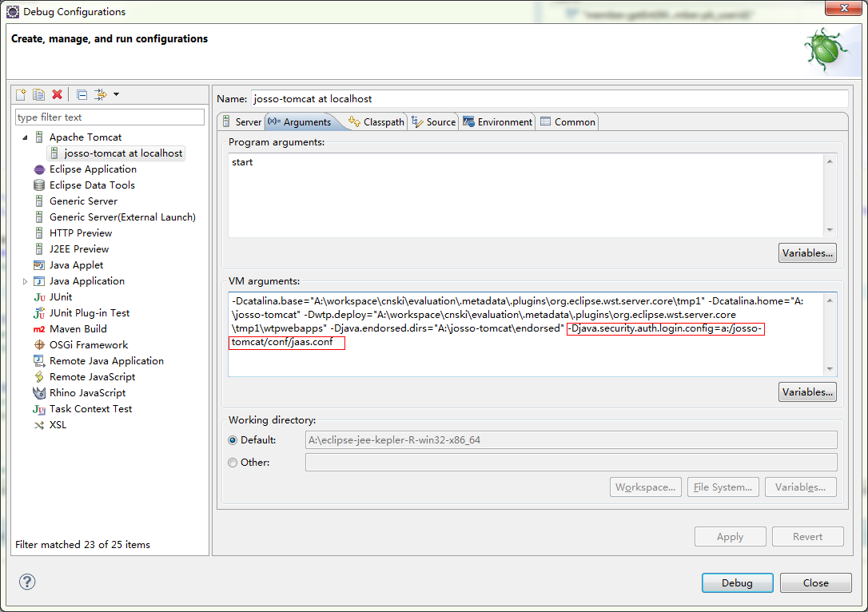The width and height of the screenshot is (868, 612).
Task: Collapse the Apache Tomcat tree node
Action: (x=25, y=137)
